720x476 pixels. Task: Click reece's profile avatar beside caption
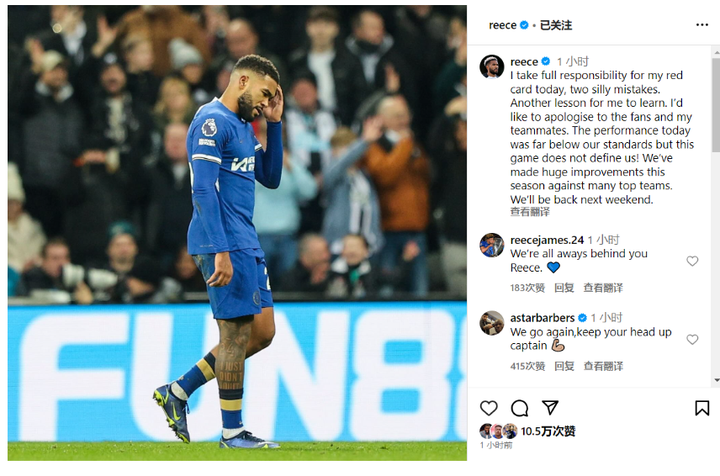pos(492,67)
